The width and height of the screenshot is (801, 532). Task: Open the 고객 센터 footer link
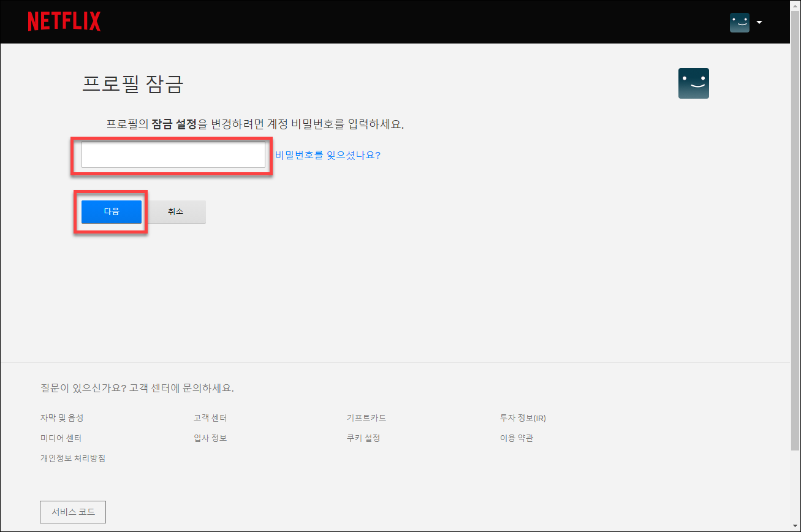pos(210,418)
